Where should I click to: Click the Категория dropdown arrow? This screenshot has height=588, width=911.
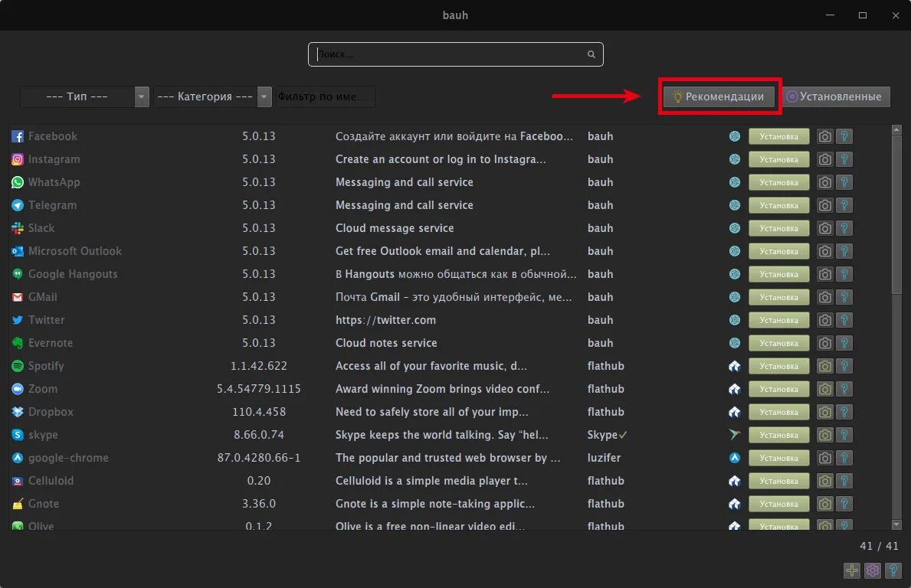(x=264, y=96)
